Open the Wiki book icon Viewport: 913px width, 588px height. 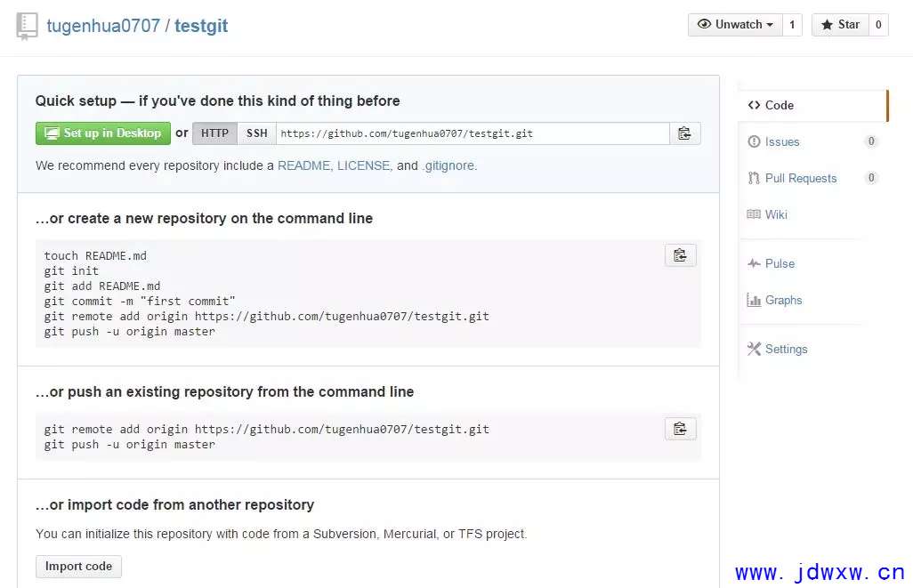point(754,214)
